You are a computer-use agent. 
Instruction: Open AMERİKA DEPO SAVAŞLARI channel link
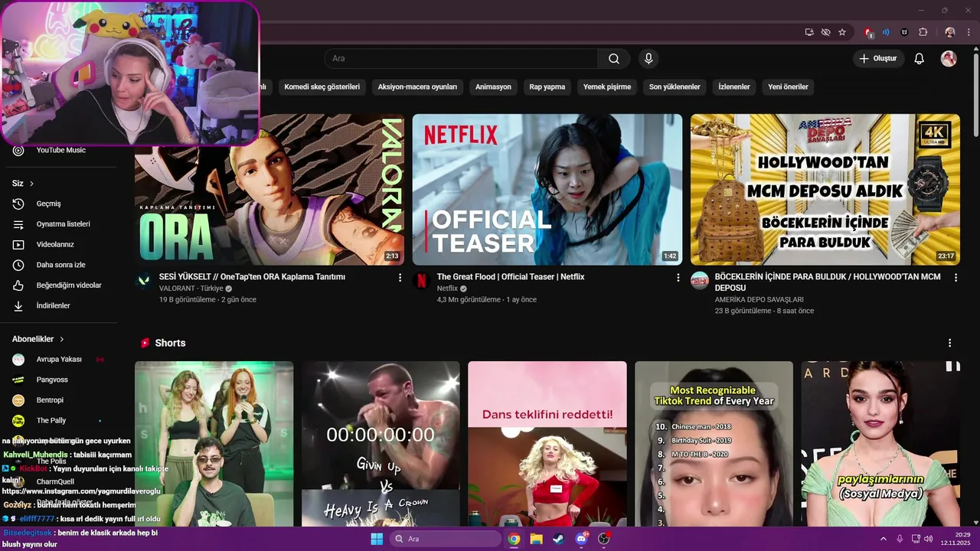pyautogui.click(x=759, y=299)
